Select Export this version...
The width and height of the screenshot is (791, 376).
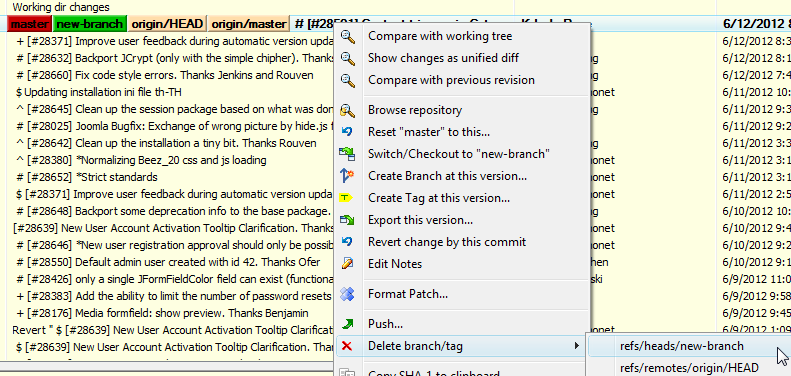pos(420,220)
